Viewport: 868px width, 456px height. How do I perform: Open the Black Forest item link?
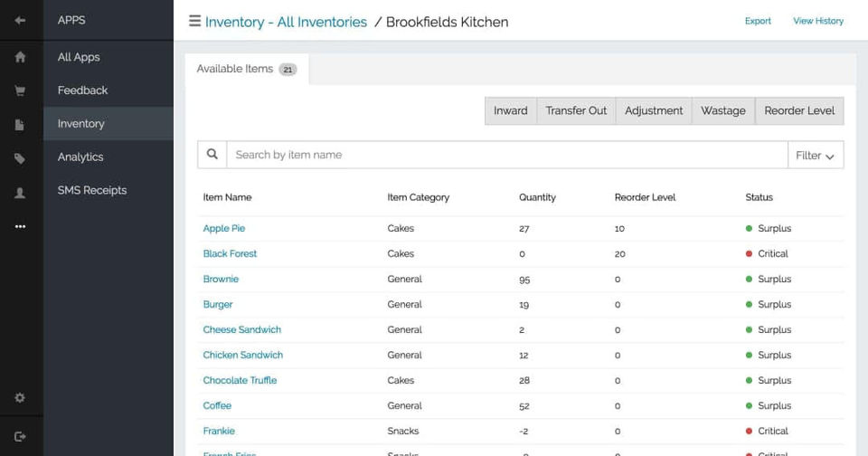click(x=230, y=254)
